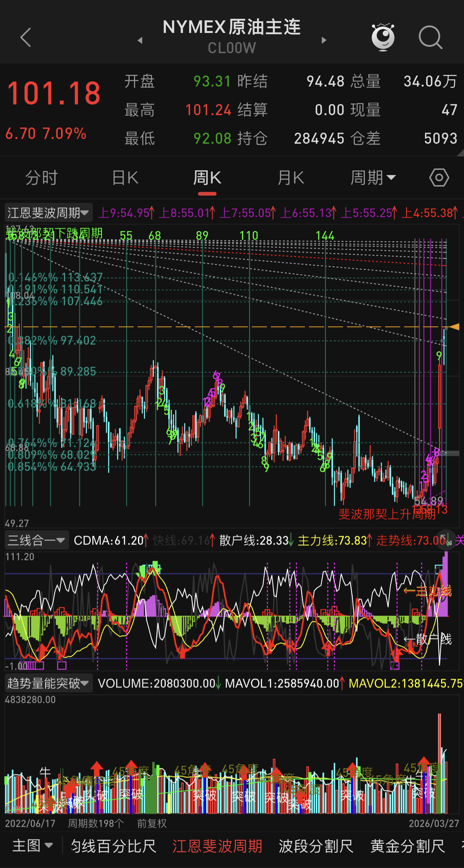
Task: Tap the 最高 value 101.24
Action: (x=209, y=110)
